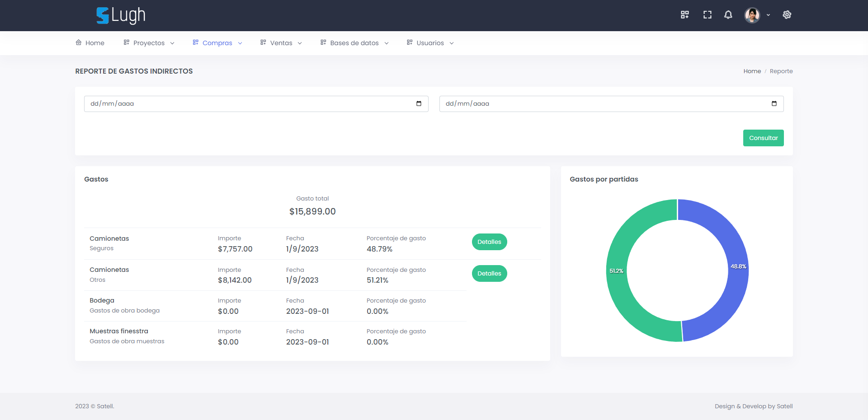The width and height of the screenshot is (868, 420).
Task: Open the Usuarios menu
Action: [430, 43]
